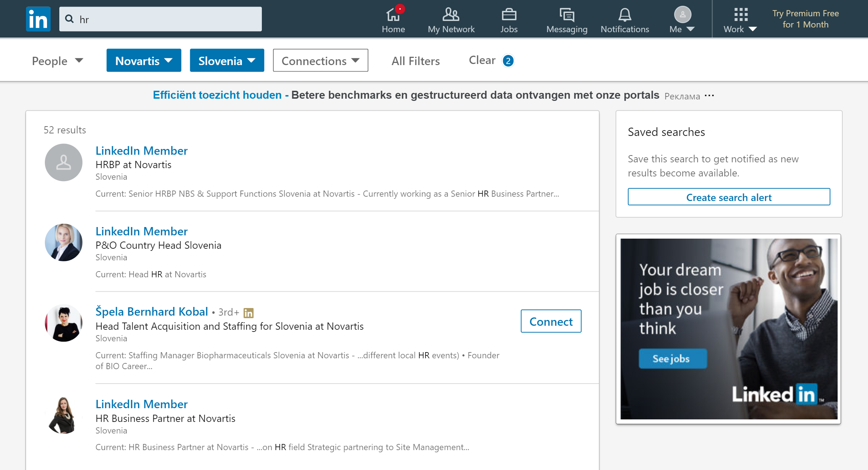Click the red Home notification dot
868x470 pixels.
pyautogui.click(x=400, y=9)
